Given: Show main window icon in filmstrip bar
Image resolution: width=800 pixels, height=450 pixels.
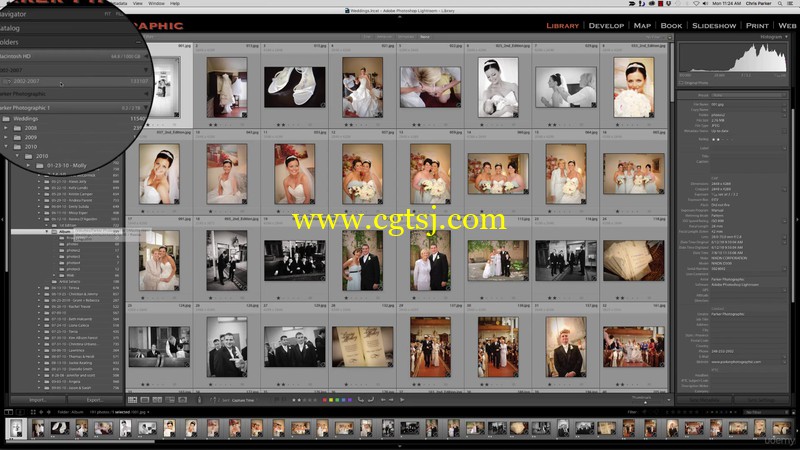Looking at the screenshot, I should point(8,412).
